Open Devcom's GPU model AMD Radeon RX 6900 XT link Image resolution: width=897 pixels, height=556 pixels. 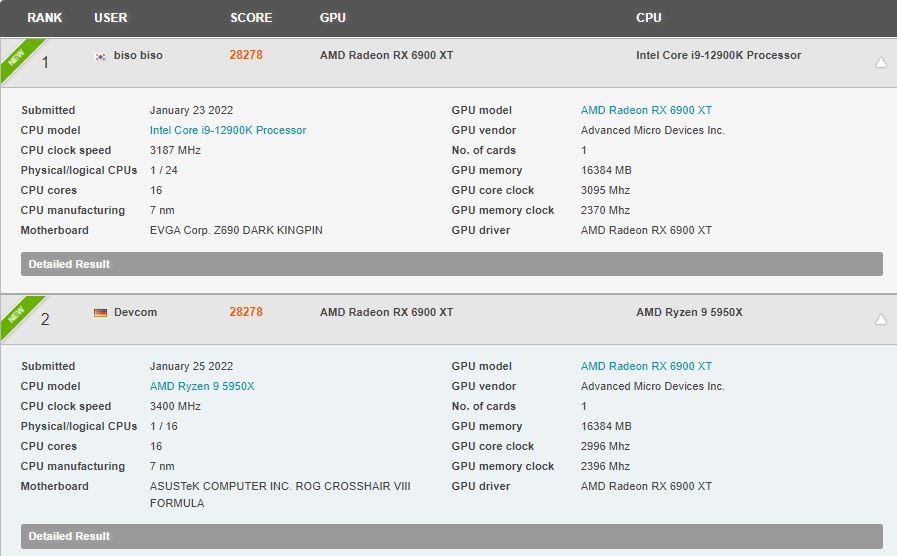pos(646,366)
